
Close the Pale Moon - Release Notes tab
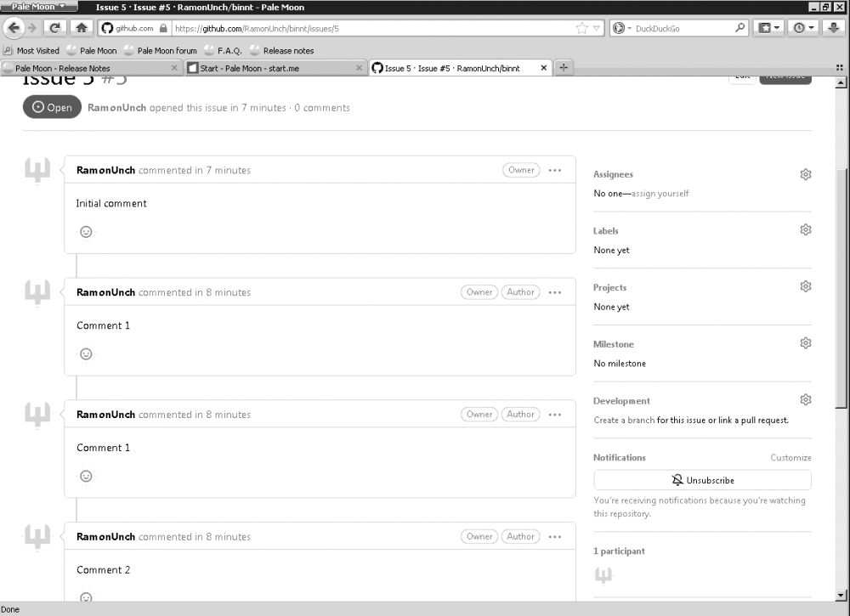[x=174, y=68]
